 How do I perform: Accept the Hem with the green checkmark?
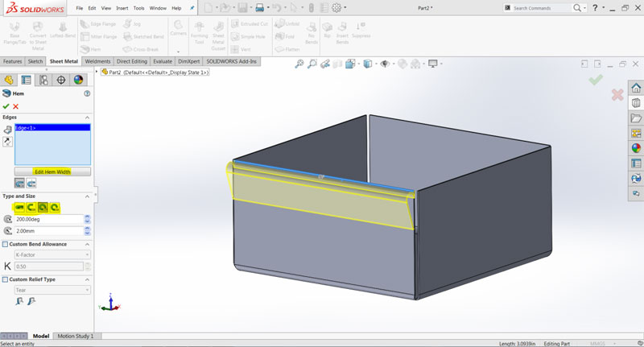(x=6, y=106)
